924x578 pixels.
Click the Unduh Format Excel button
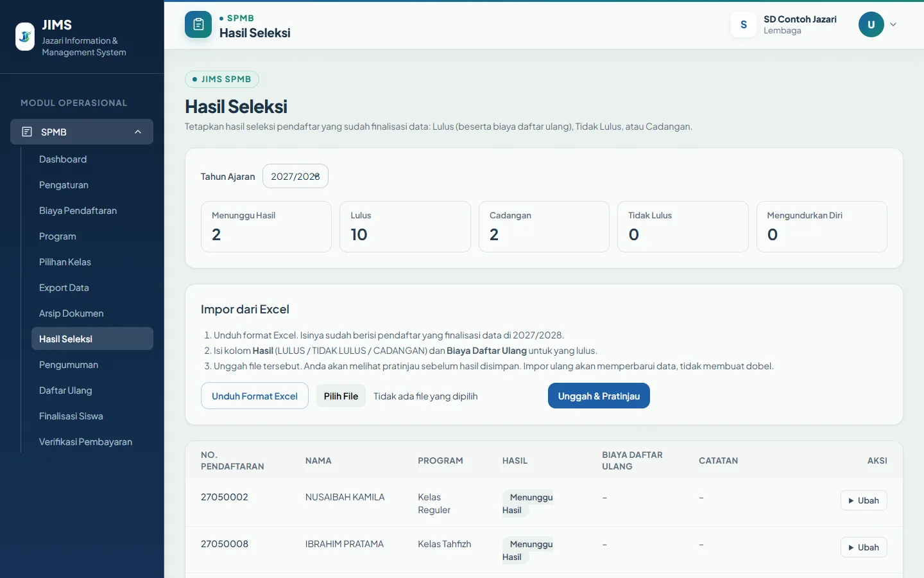coord(255,396)
